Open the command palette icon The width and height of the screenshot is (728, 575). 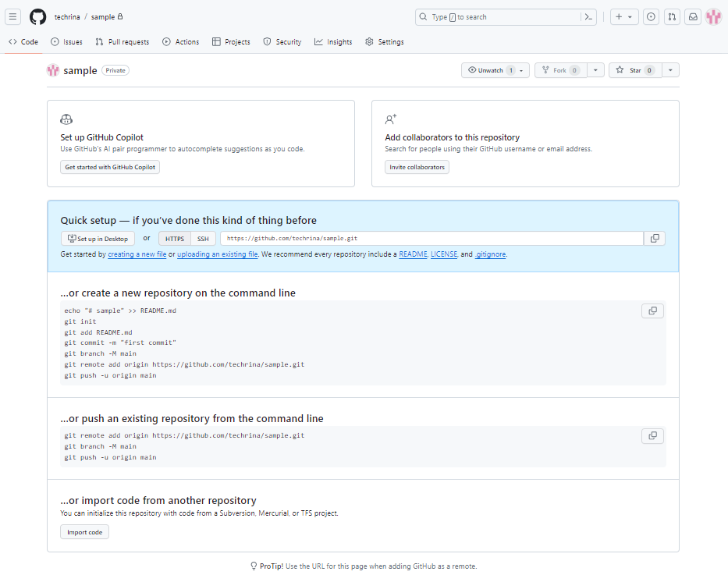(588, 16)
